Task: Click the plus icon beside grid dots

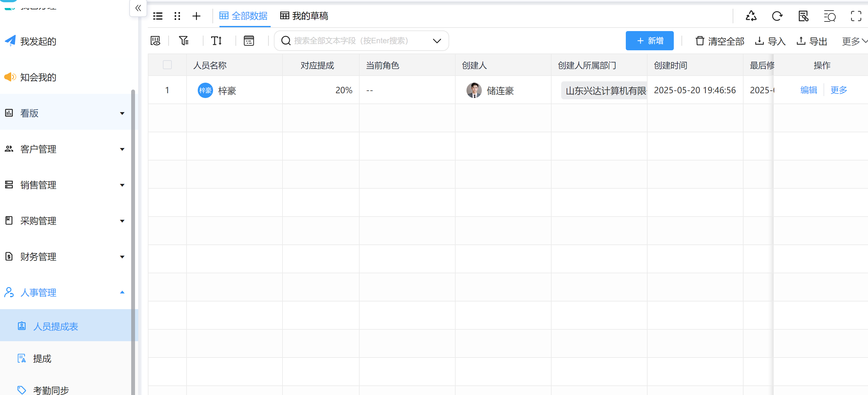Action: [196, 16]
